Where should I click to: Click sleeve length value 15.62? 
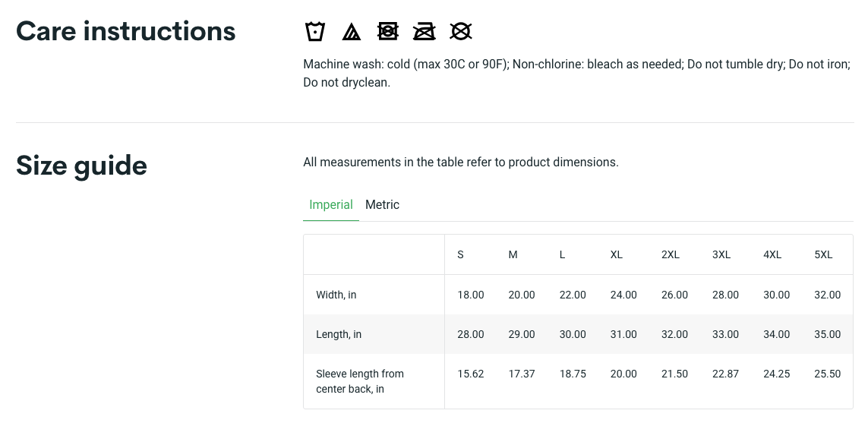[x=471, y=374]
